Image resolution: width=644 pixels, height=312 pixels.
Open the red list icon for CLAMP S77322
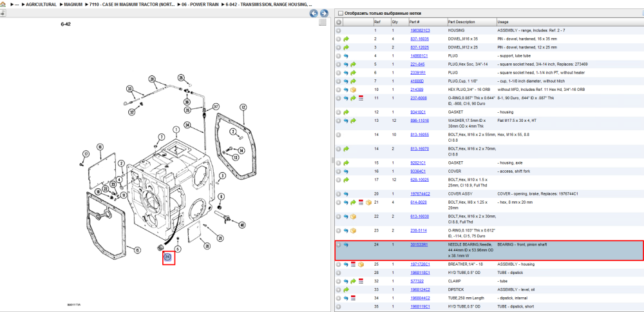pyautogui.click(x=361, y=281)
